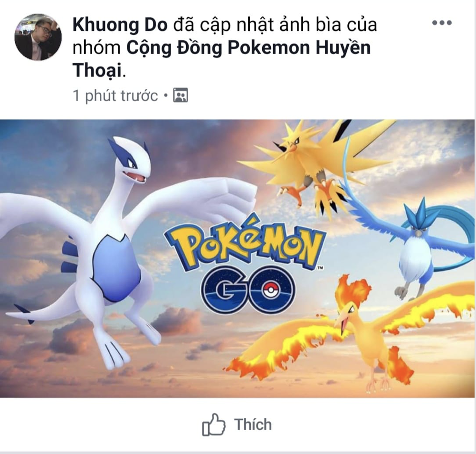Click the TM mark beside Pokémon logo
Viewport: 476px width, 454px height.
(x=320, y=268)
